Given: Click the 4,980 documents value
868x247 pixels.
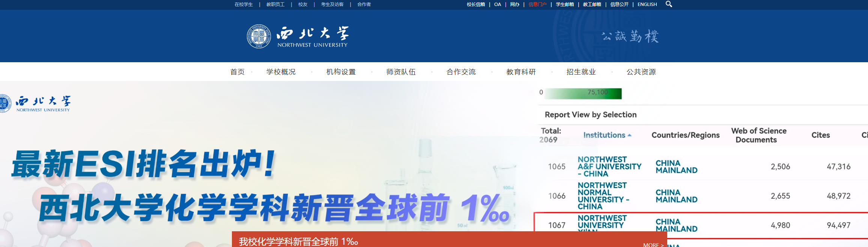Looking at the screenshot, I should click(x=780, y=225).
